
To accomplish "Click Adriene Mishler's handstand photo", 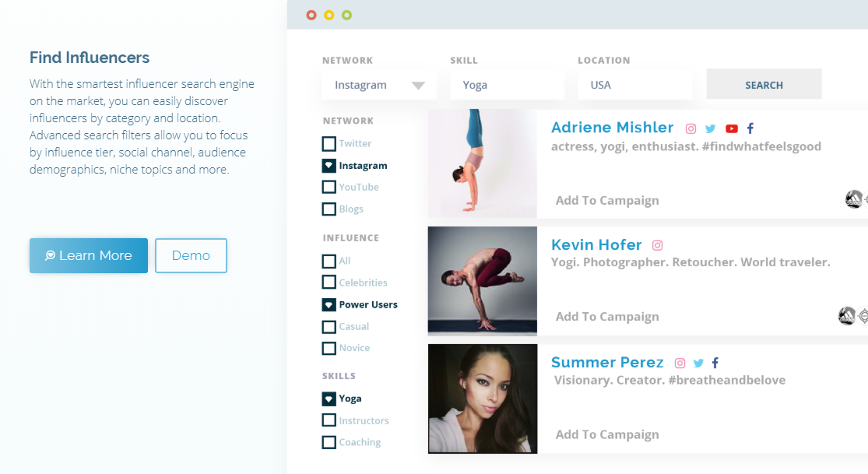I will pyautogui.click(x=482, y=163).
